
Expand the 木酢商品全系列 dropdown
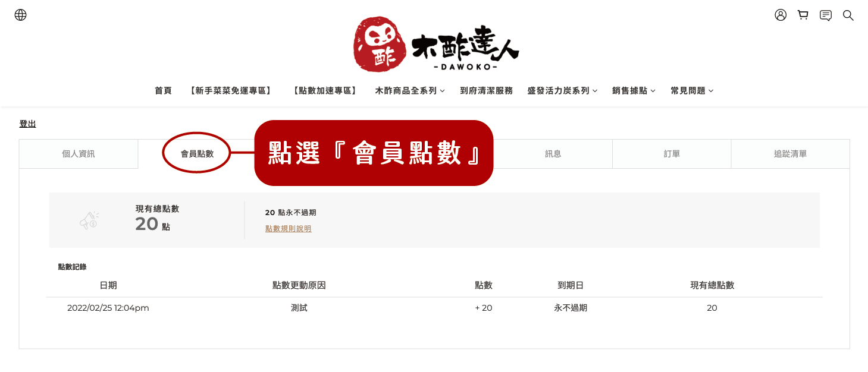(410, 91)
